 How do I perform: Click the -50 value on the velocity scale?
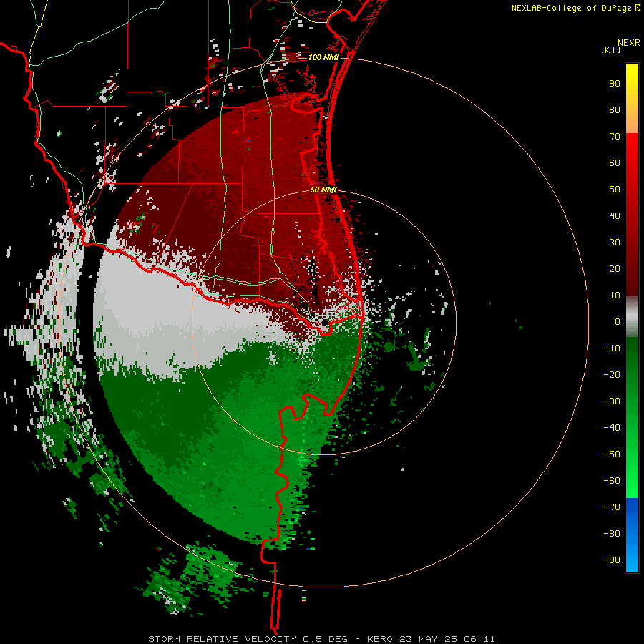point(612,454)
